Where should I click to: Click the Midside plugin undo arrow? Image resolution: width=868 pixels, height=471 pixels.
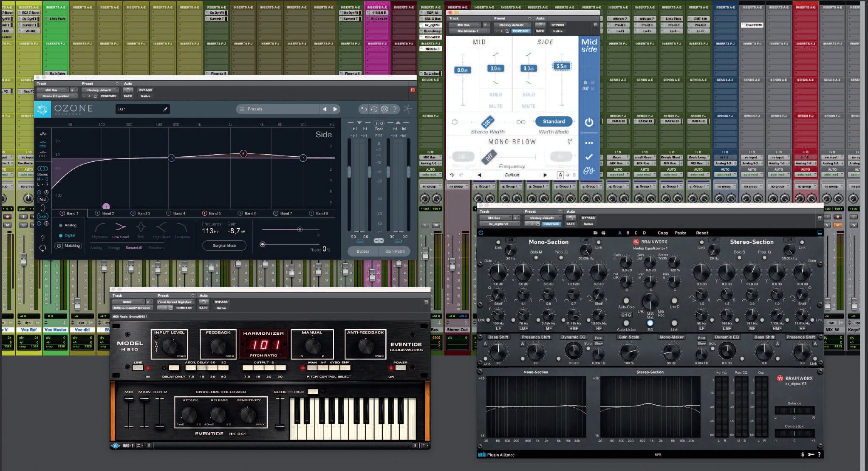pos(452,175)
